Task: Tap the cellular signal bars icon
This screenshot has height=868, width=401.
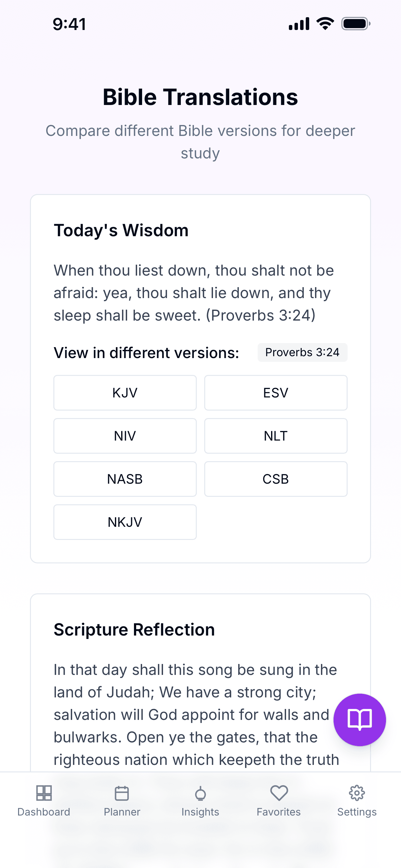Action: click(x=299, y=23)
